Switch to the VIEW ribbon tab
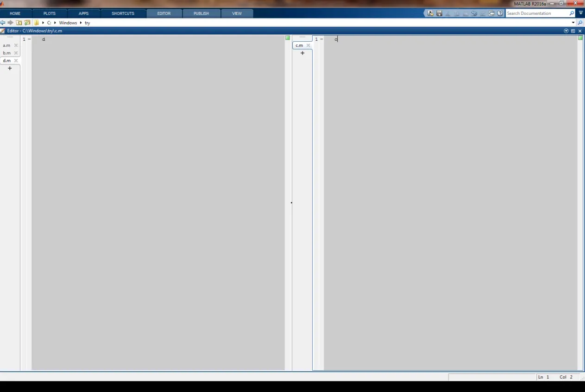 coord(237,13)
